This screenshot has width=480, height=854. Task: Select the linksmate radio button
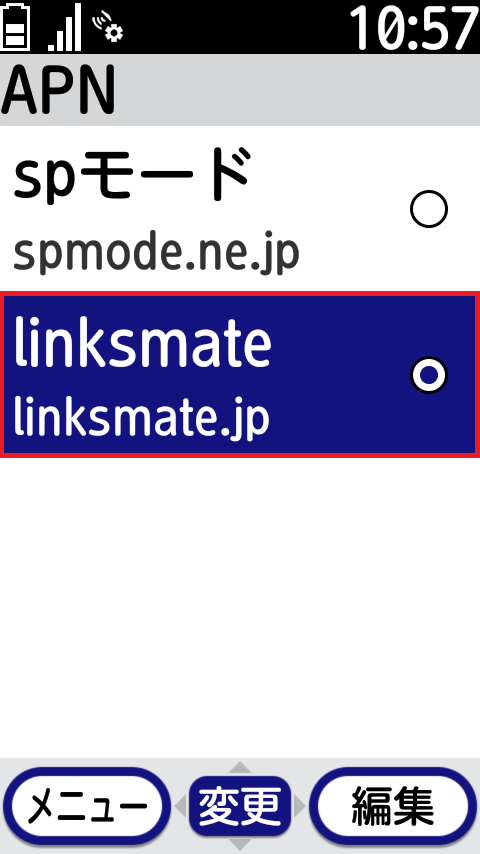pyautogui.click(x=429, y=375)
